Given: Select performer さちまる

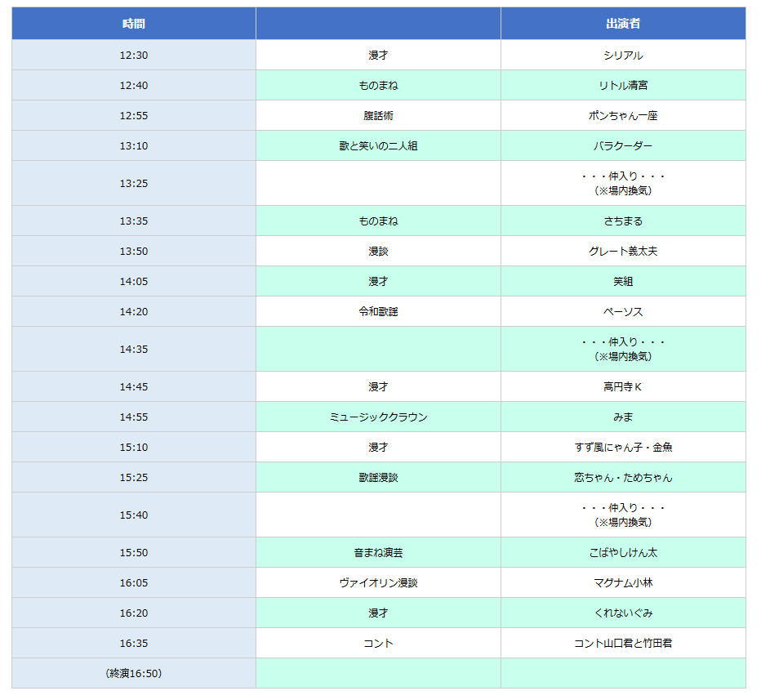Looking at the screenshot, I should tap(623, 221).
